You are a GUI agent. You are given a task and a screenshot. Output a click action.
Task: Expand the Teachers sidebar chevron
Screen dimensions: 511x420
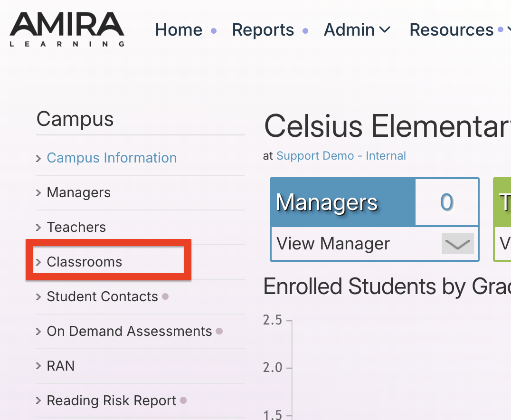coord(38,227)
